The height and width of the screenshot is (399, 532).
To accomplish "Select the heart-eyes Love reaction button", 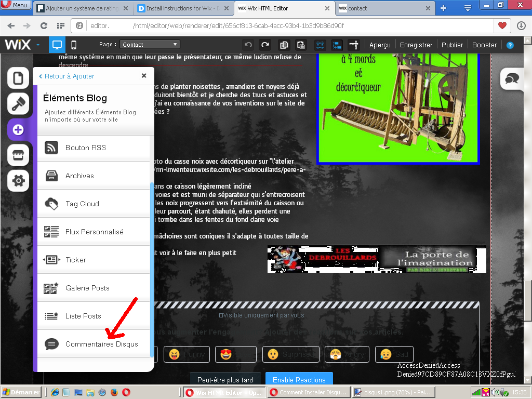I will 236,354.
